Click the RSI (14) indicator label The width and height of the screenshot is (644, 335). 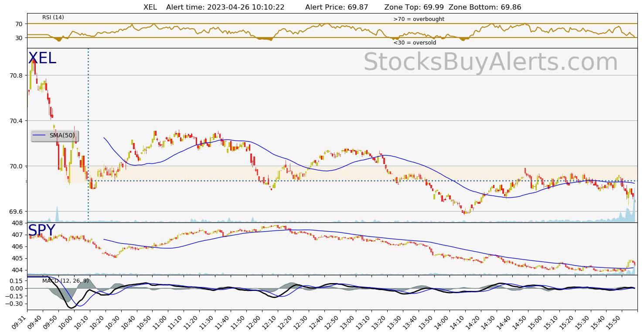coord(53,17)
